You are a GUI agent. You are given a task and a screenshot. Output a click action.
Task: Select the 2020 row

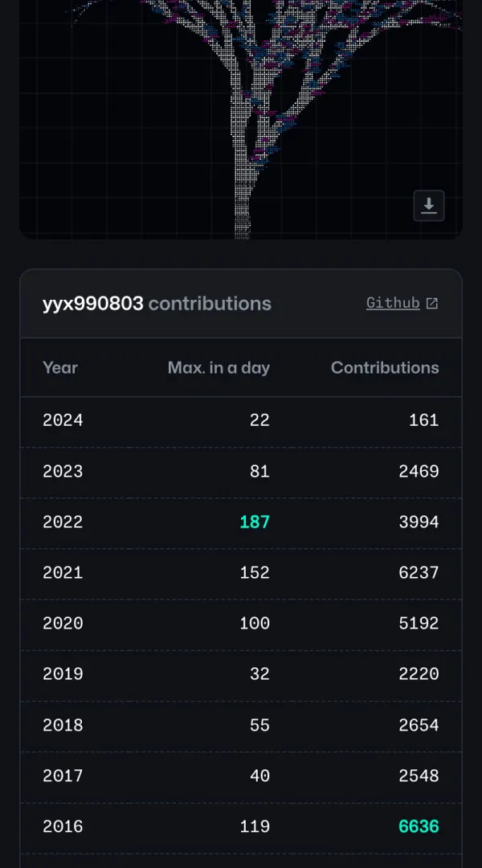point(241,624)
